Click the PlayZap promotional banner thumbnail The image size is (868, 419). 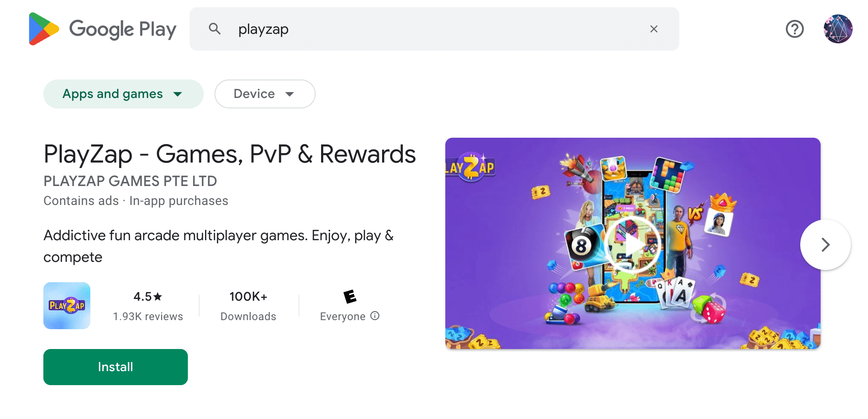[x=633, y=243]
